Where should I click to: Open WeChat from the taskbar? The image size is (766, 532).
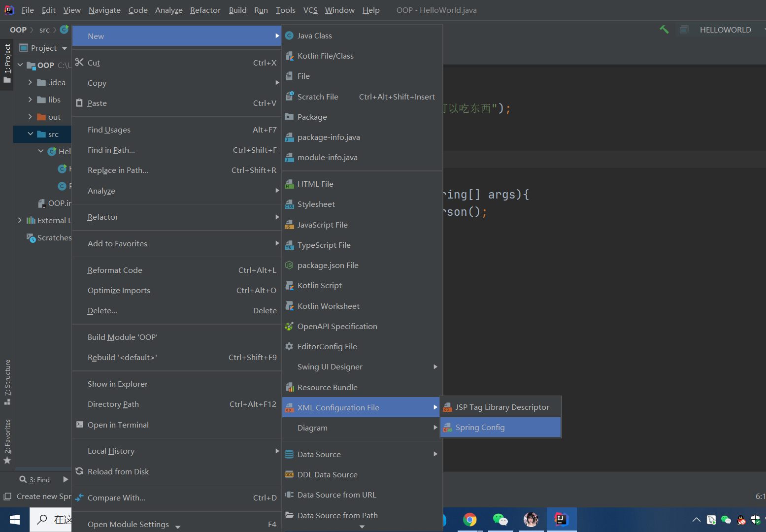[500, 519]
